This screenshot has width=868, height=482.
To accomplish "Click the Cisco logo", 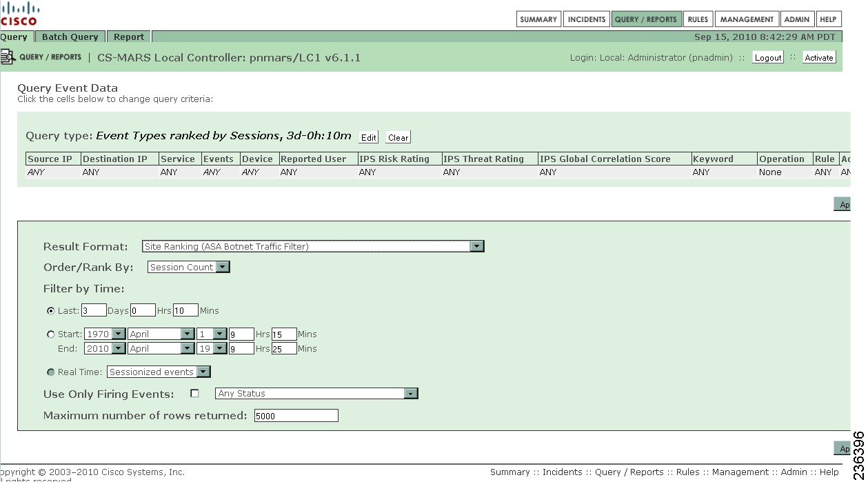I will pyautogui.click(x=19, y=13).
